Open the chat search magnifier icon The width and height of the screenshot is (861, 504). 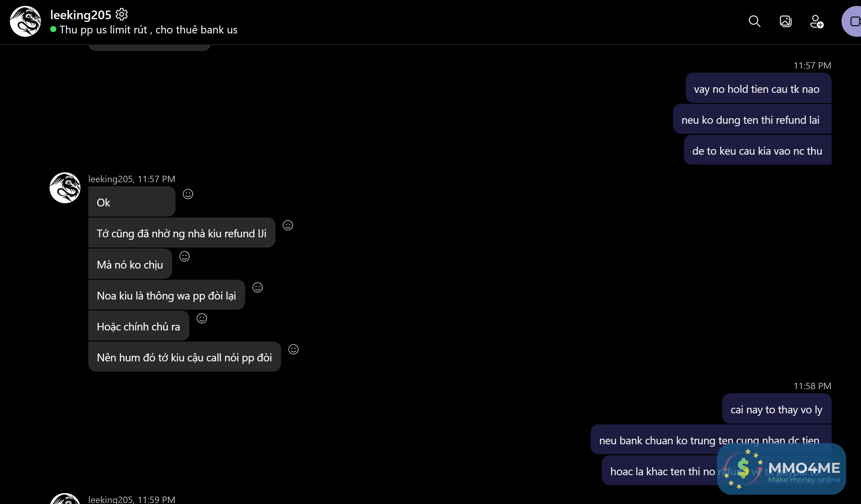click(x=754, y=21)
